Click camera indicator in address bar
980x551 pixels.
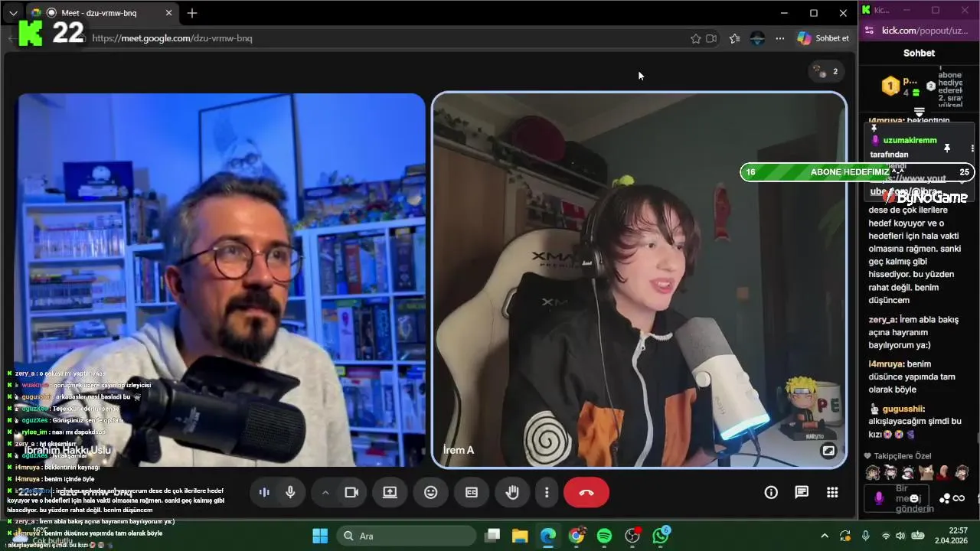point(711,38)
